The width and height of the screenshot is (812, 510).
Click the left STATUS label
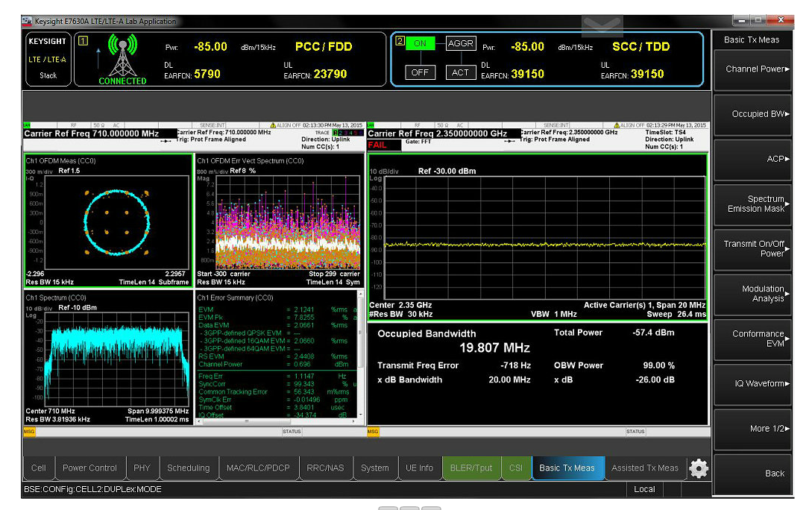[x=292, y=431]
